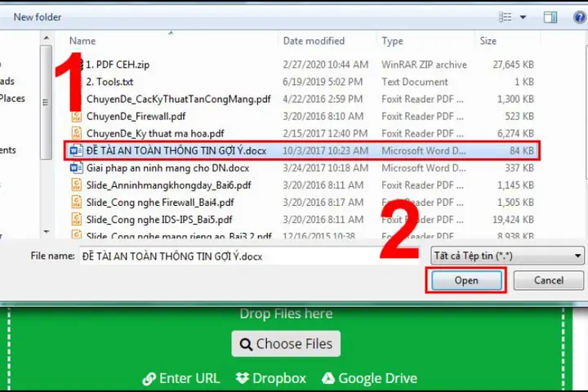Click the New folder toolbar button
The width and height of the screenshot is (588, 392).
(x=37, y=17)
